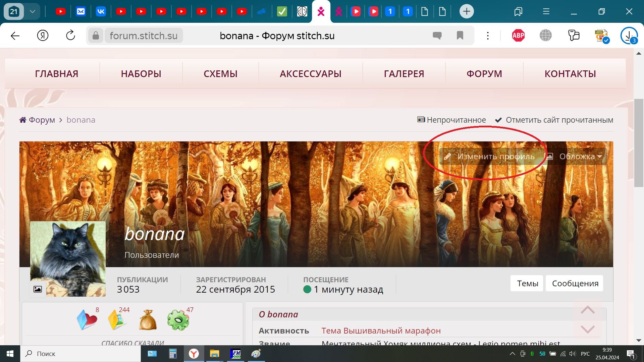Go back with the arrow button

point(15,36)
